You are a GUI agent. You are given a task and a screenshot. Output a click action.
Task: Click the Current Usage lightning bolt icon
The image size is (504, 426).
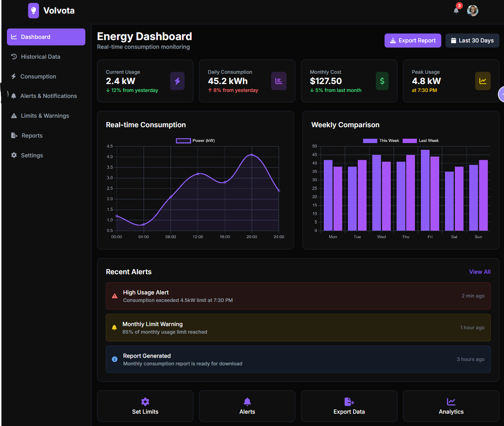(x=177, y=81)
